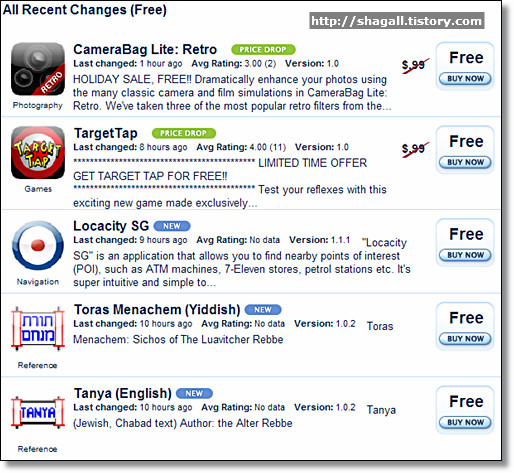Click BUY NOW for Locacity SG
The width and height of the screenshot is (514, 473).
pyautogui.click(x=465, y=255)
